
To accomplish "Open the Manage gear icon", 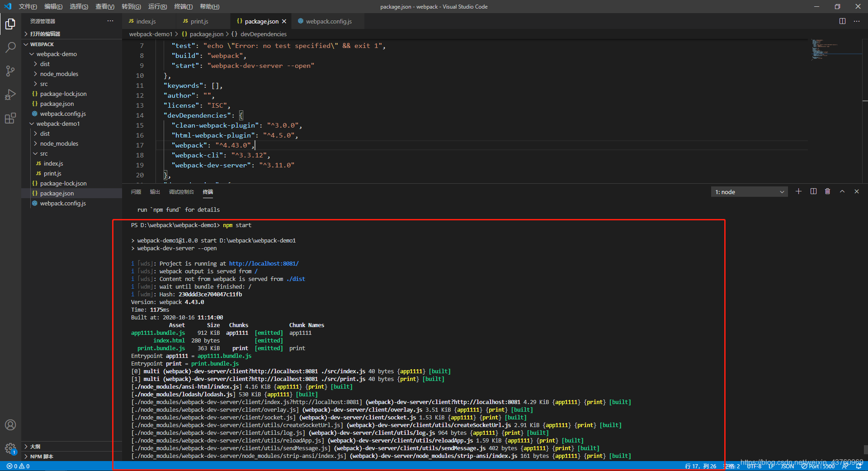I will pyautogui.click(x=10, y=448).
